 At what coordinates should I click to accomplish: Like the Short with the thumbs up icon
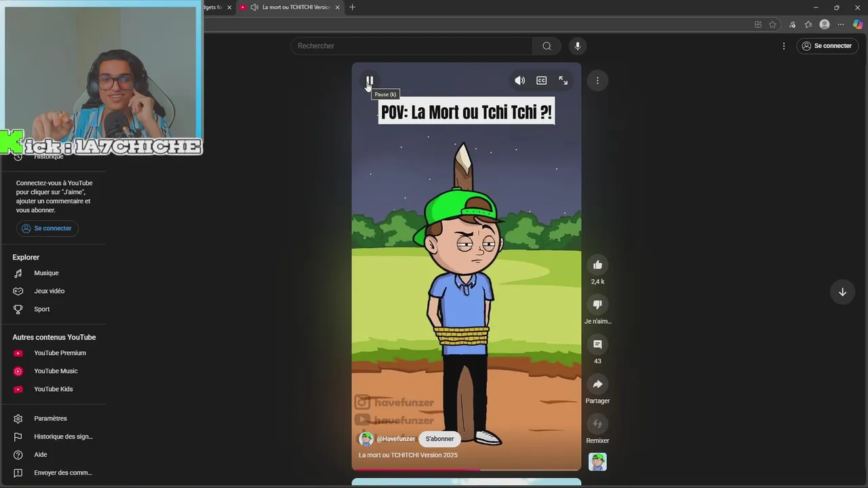597,265
